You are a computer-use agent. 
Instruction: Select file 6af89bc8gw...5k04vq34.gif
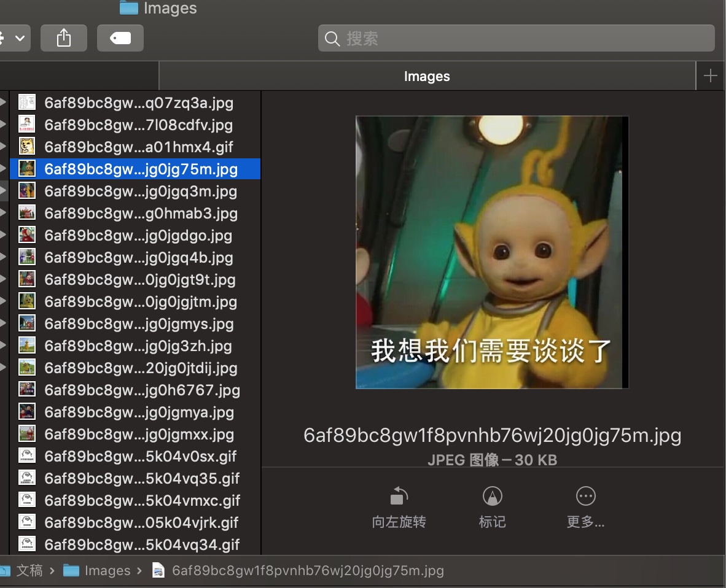click(x=135, y=544)
